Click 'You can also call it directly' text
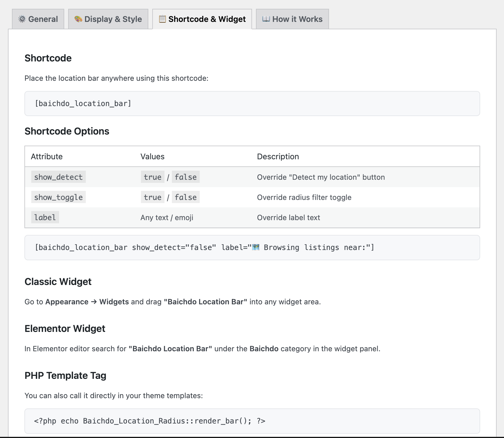 point(114,396)
